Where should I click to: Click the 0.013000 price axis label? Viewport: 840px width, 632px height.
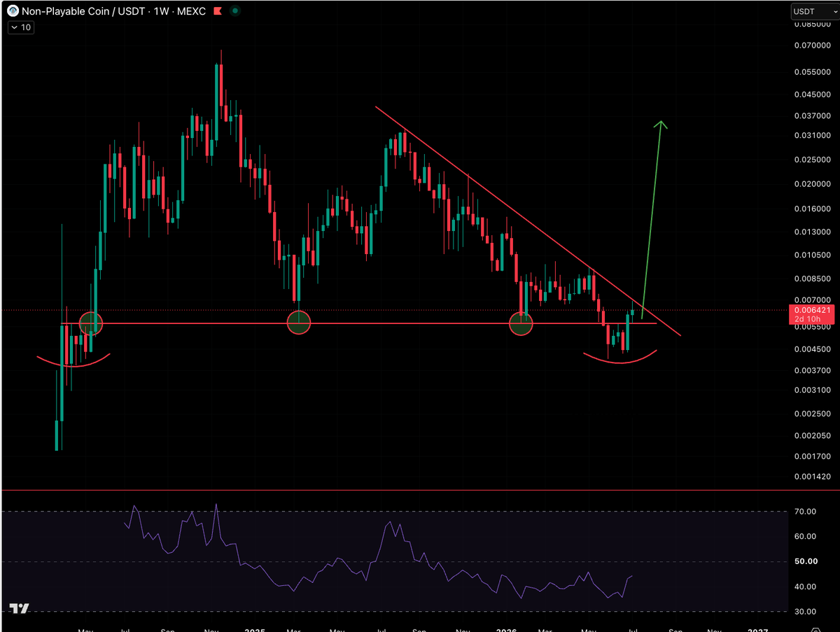click(x=812, y=232)
